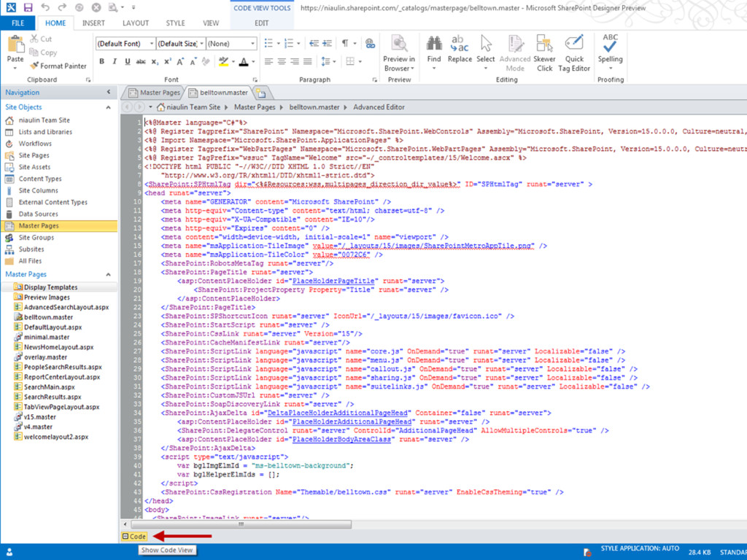Viewport: 747px width, 560px height.
Task: Open Lists and Libraries in Site Objects
Action: tap(45, 132)
